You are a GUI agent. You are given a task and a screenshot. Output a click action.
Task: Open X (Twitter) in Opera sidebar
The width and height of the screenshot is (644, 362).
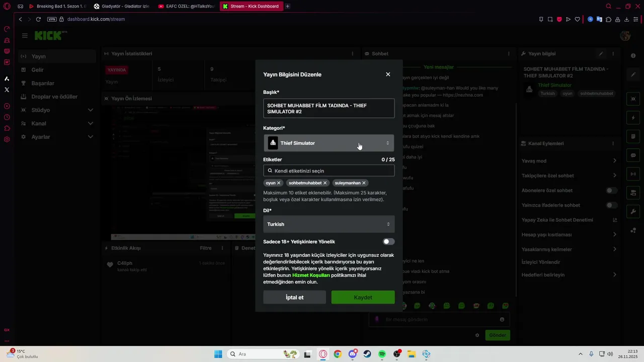click(x=7, y=89)
